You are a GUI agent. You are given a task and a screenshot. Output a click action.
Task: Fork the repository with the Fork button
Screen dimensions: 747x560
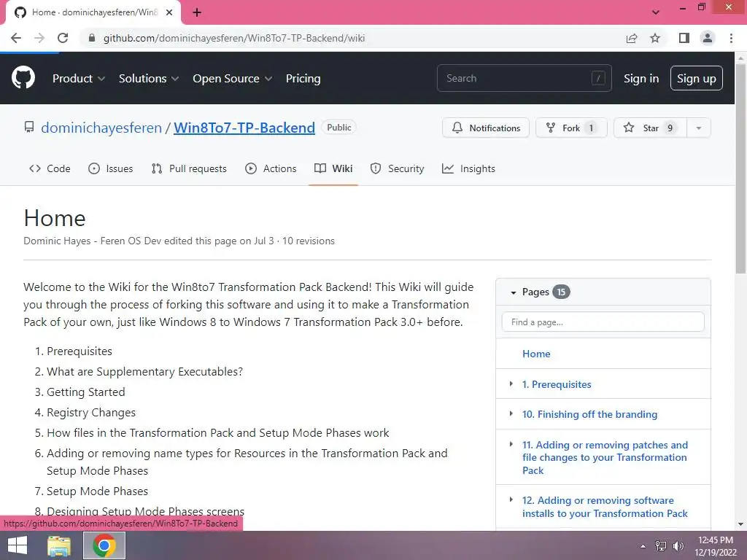(572, 128)
